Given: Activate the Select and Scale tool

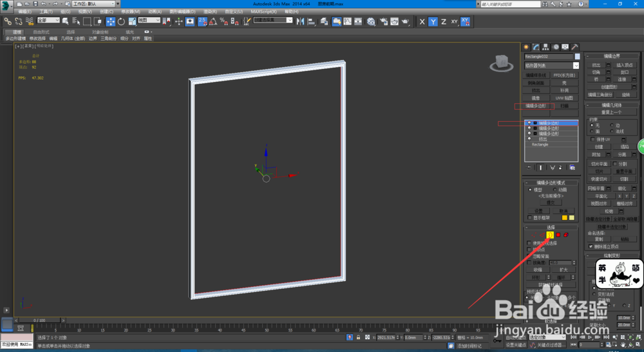Looking at the screenshot, I should 132,21.
